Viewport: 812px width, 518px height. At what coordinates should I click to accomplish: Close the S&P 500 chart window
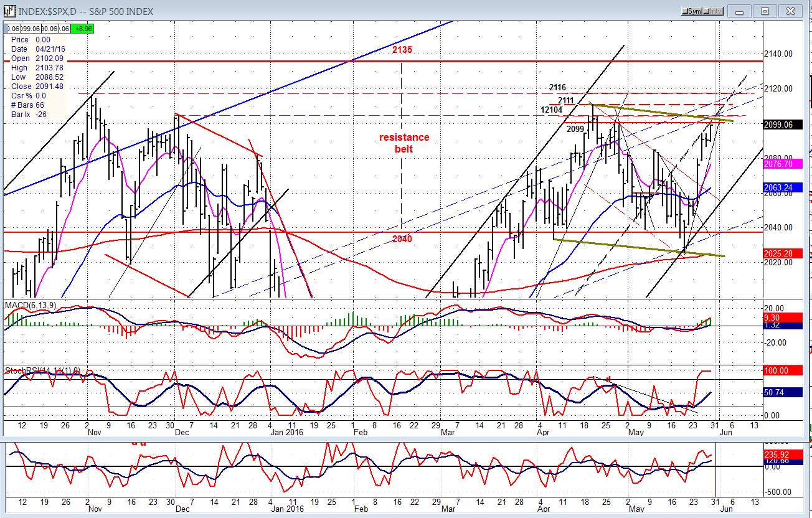pyautogui.click(x=790, y=11)
